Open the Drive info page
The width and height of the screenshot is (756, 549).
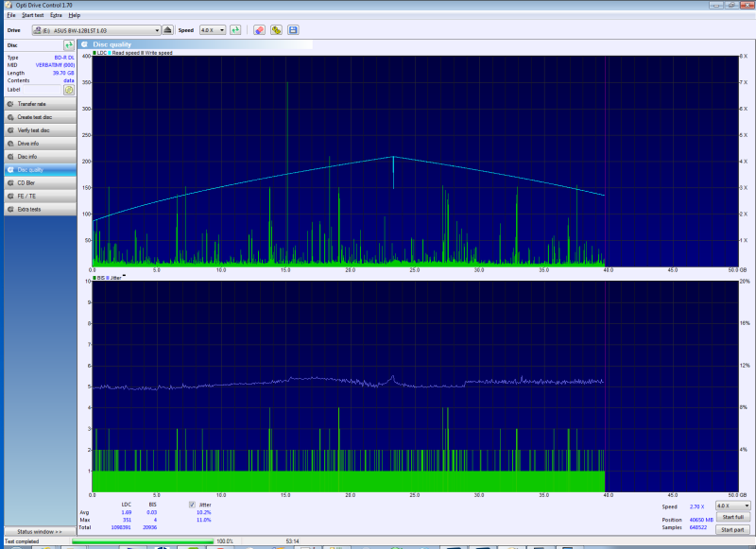[41, 144]
